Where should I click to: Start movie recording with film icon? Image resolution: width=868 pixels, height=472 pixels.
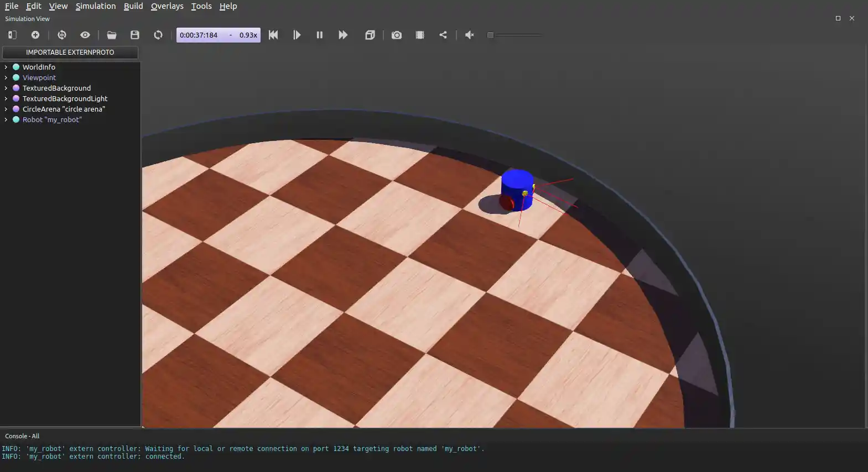(x=420, y=35)
